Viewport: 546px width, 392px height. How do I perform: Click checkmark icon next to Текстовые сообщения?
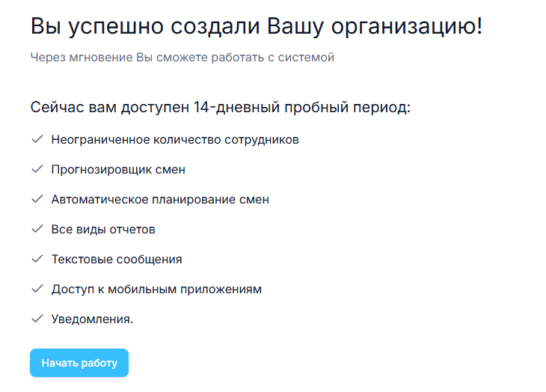point(37,259)
